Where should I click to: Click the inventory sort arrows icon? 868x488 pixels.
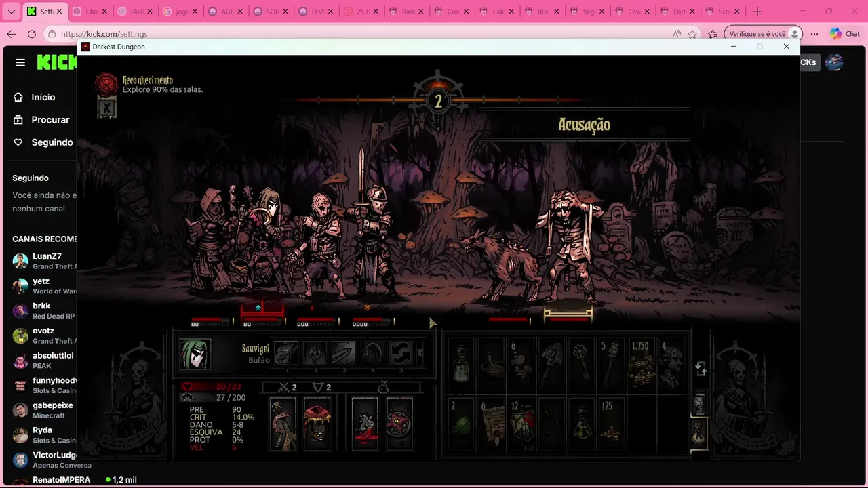[701, 369]
